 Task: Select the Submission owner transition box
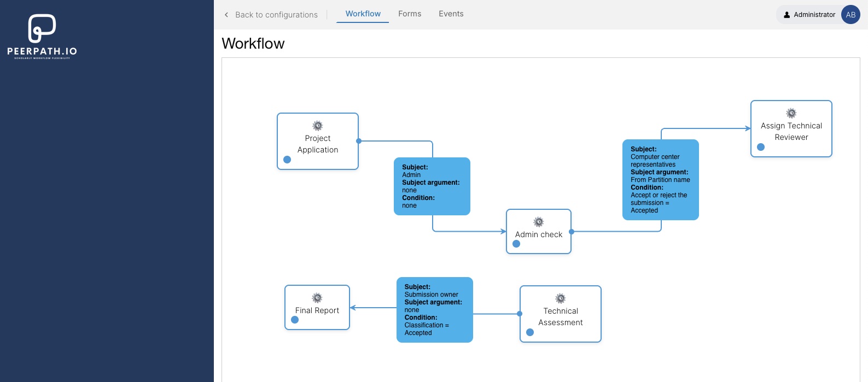coord(434,310)
